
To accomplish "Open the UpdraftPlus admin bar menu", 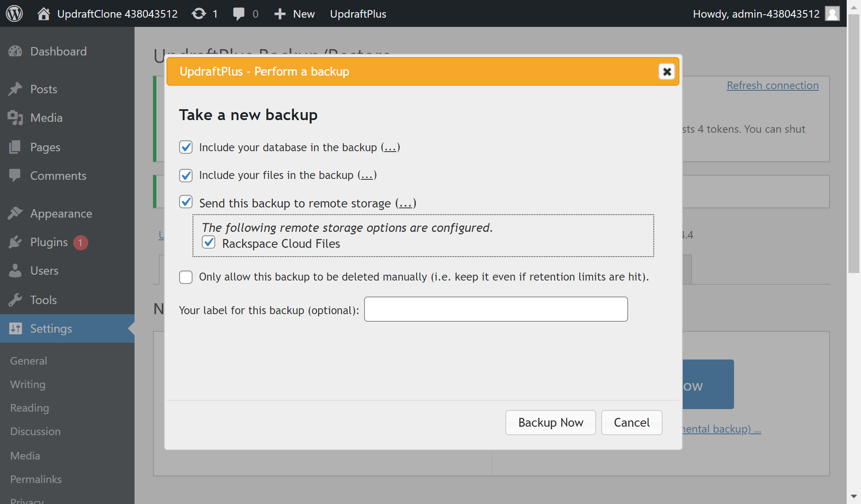I will pyautogui.click(x=358, y=13).
